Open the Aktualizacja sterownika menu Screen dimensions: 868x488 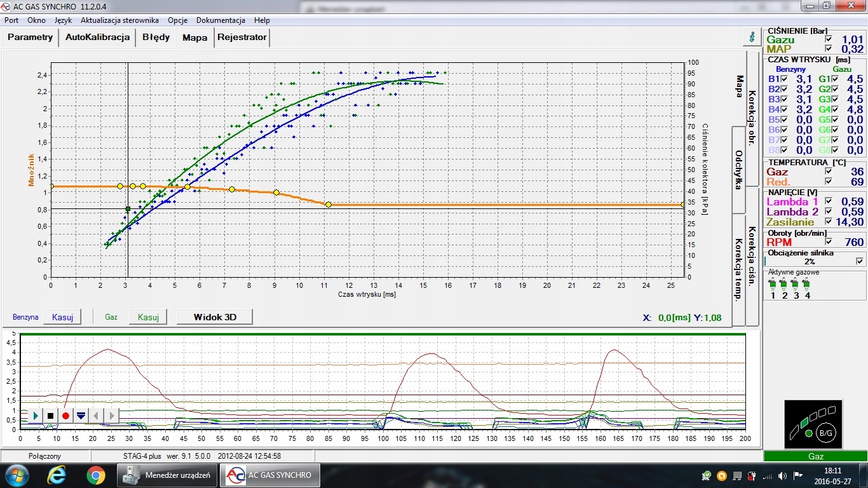(119, 20)
